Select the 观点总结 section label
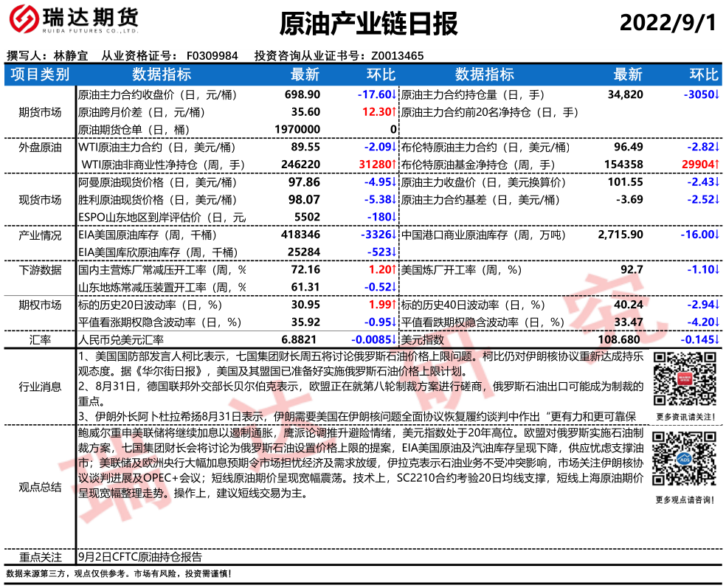726x588 pixels. click(x=40, y=487)
